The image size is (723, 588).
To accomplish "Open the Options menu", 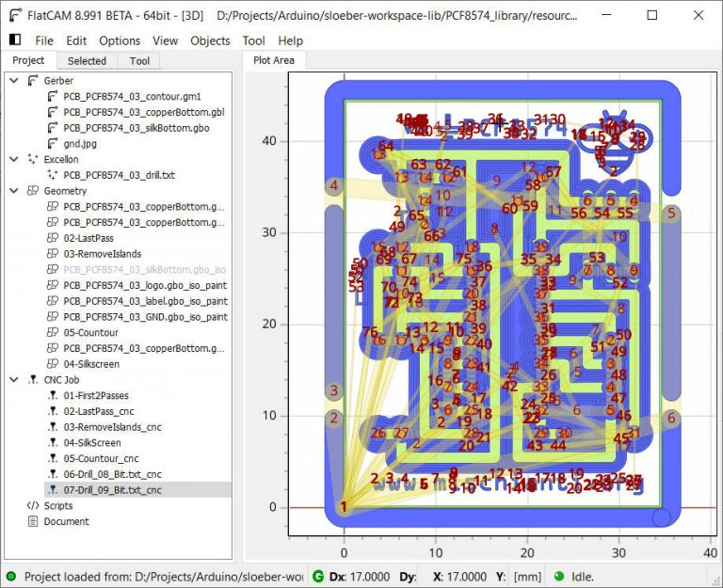I will (120, 40).
